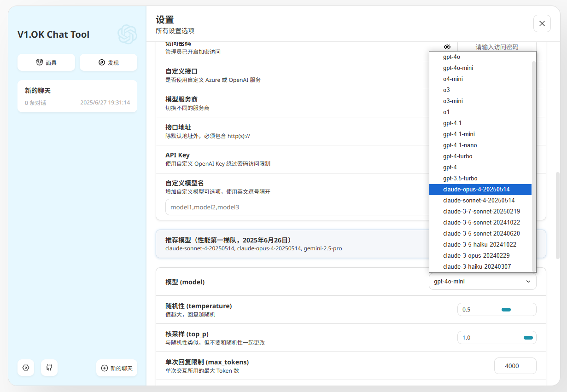Click the recommended models (推荐模型) banner
The height and width of the screenshot is (392, 567).
tap(351, 244)
